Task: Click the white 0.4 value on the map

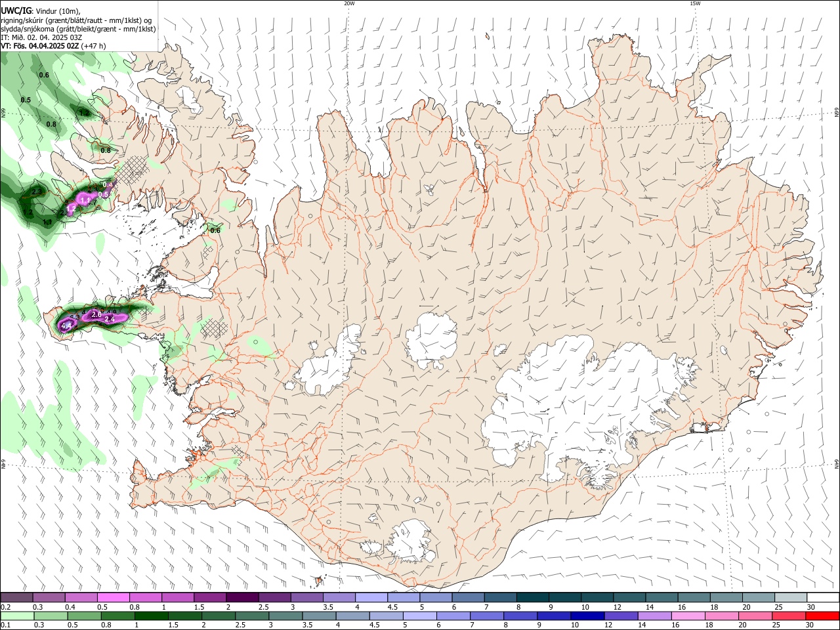Action: 108,185
